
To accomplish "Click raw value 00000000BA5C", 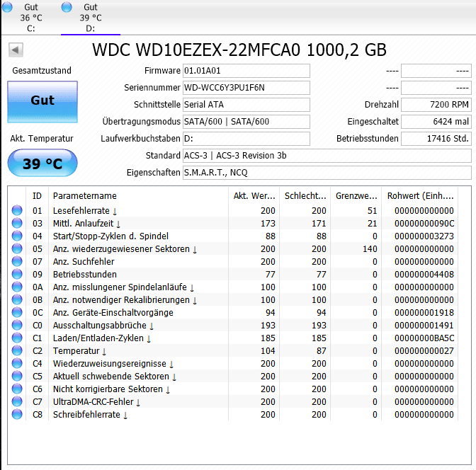I will click(424, 338).
